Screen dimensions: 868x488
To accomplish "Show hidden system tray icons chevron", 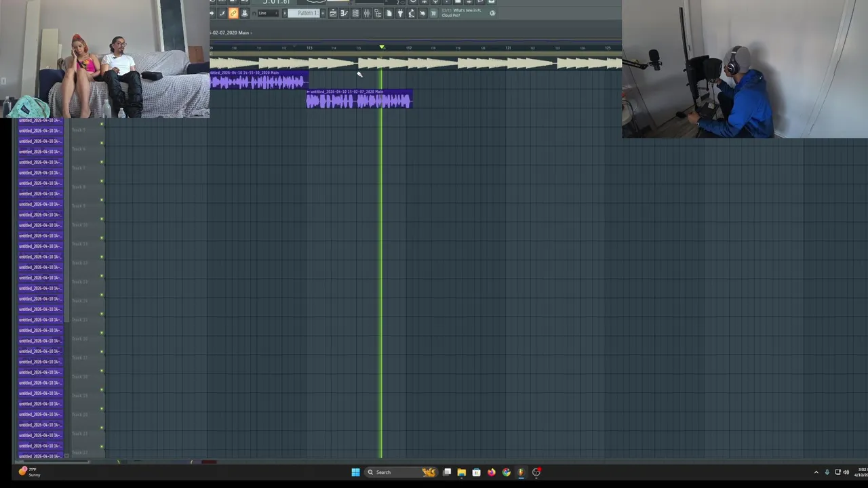I will [816, 472].
